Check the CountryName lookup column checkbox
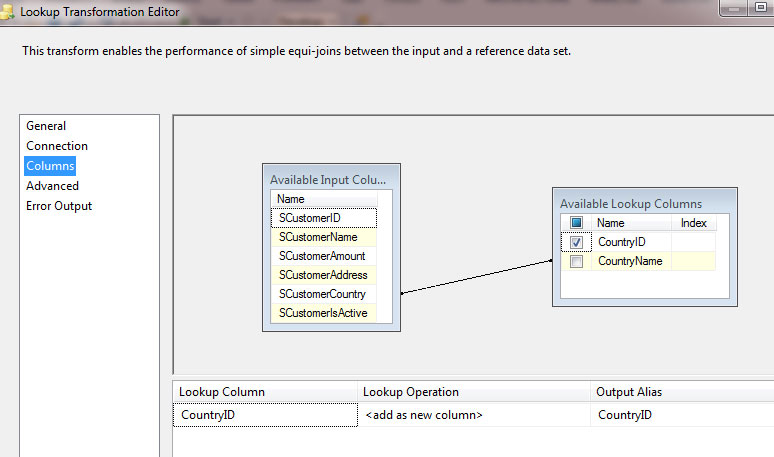This screenshot has height=457, width=774. click(x=576, y=261)
